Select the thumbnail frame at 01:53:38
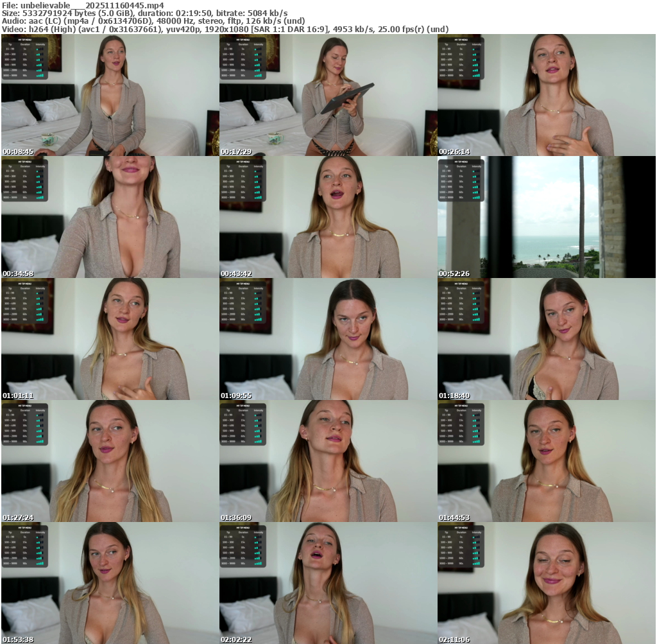The width and height of the screenshot is (657, 644). pyautogui.click(x=110, y=583)
